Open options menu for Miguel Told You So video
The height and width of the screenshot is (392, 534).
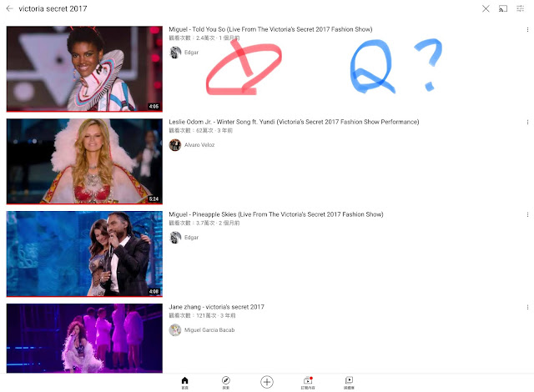[527, 29]
